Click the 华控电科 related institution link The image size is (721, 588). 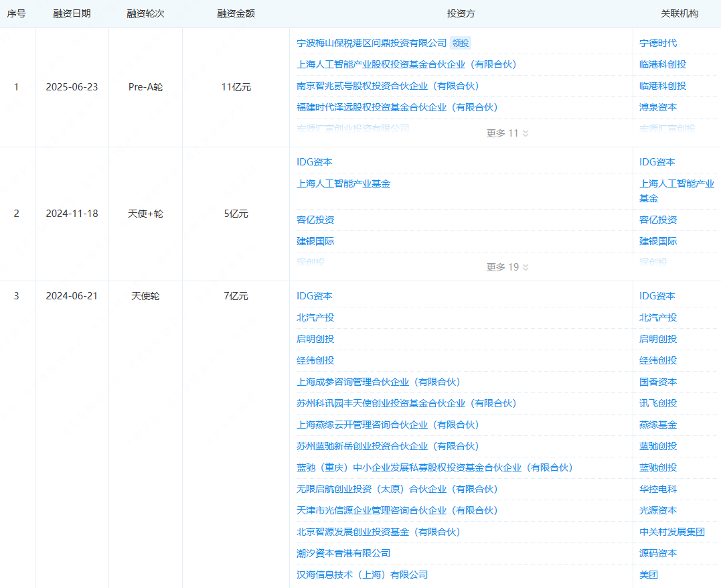(x=659, y=488)
